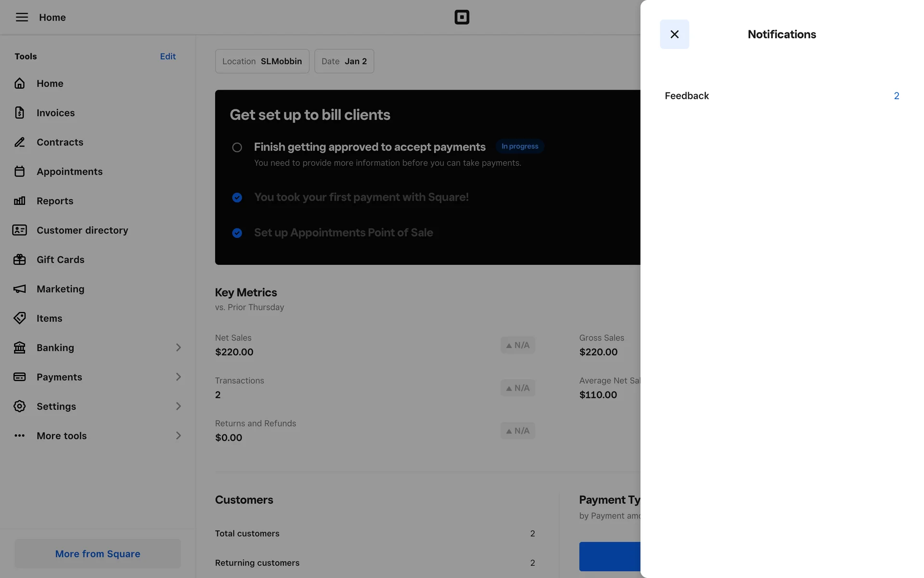The width and height of the screenshot is (924, 578).
Task: Click the Reports bar chart icon
Action: 19,201
